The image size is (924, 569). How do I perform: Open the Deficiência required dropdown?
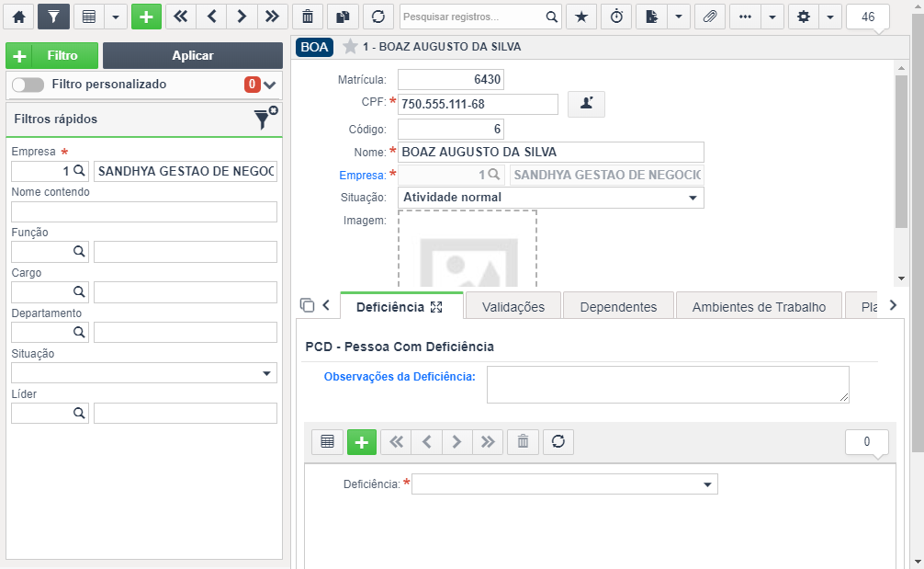point(565,484)
